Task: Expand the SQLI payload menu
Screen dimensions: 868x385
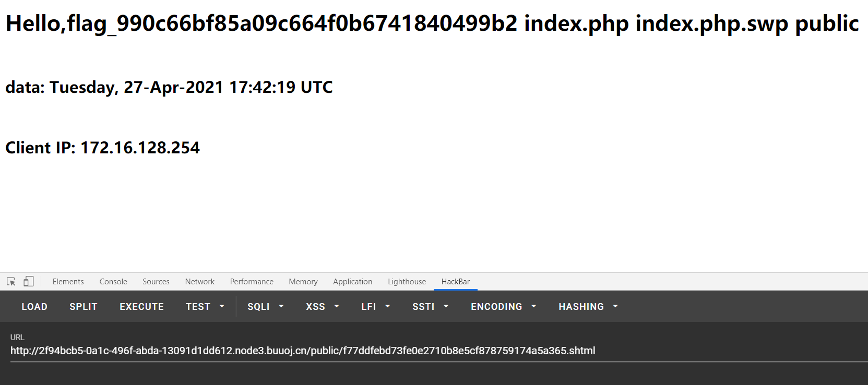Action: [265, 306]
